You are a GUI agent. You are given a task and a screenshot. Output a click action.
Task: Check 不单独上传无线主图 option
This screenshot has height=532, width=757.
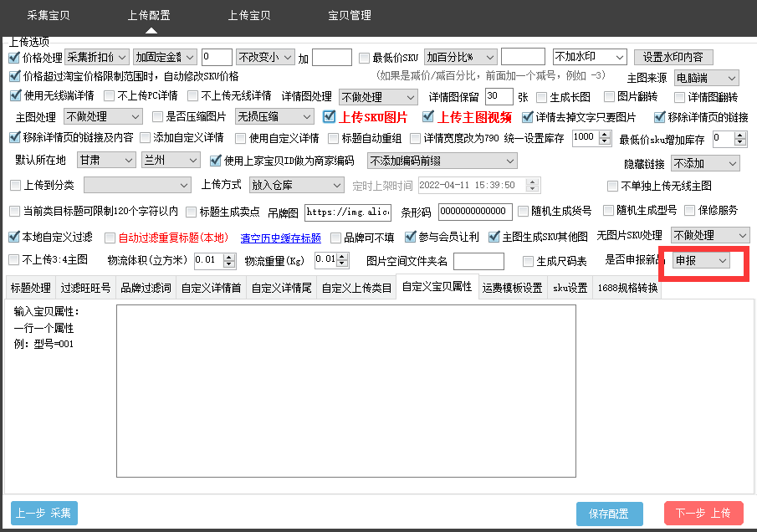point(612,186)
